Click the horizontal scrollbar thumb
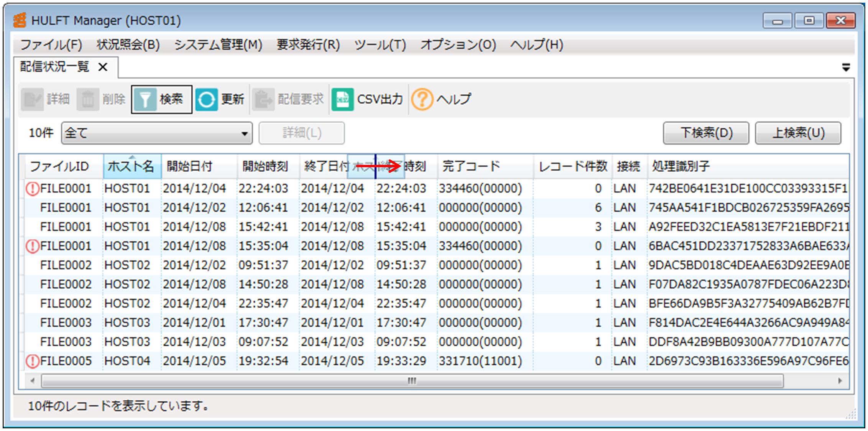 (412, 381)
